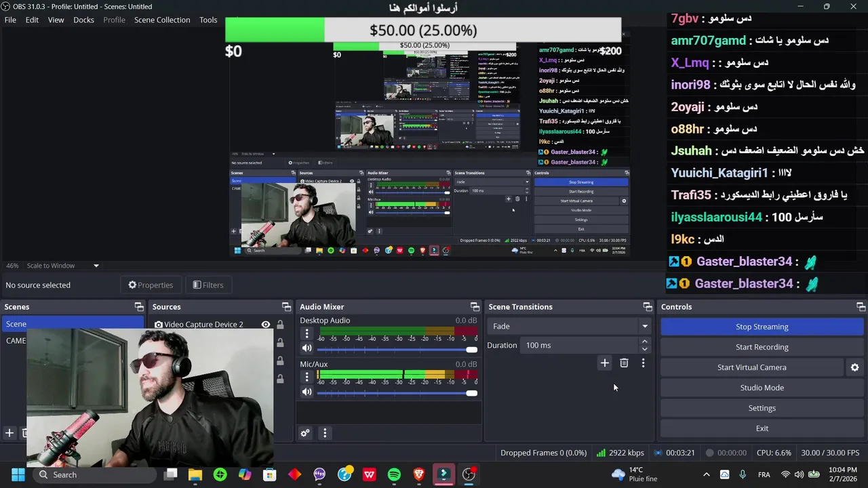Image resolution: width=868 pixels, height=488 pixels.
Task: Enable Studio Mode
Action: pyautogui.click(x=762, y=388)
